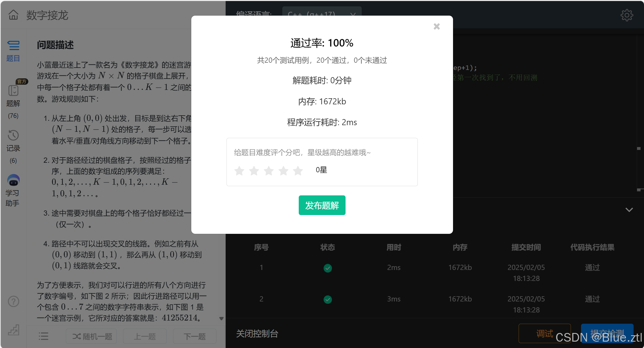Click 关闭控制台 to close the console
This screenshot has width=644, height=348.
(257, 334)
